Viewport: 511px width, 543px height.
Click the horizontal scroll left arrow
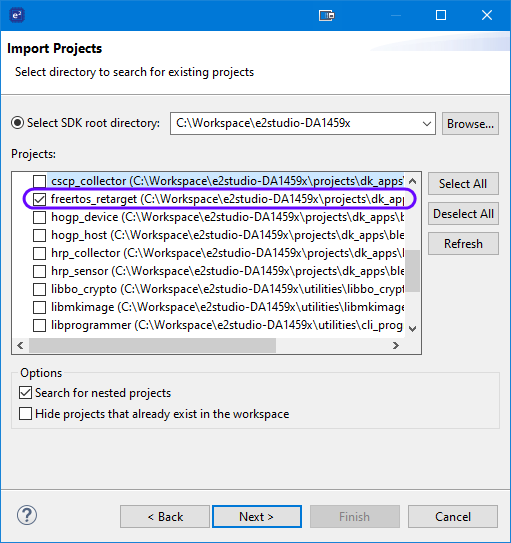point(20,345)
